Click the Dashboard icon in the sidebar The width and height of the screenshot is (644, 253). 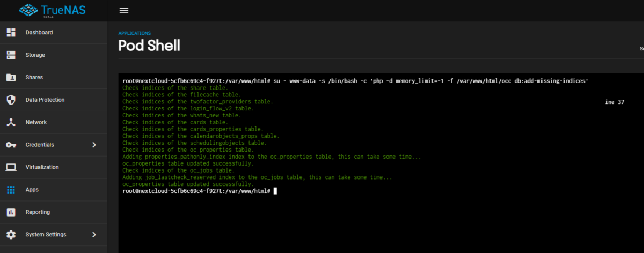click(x=11, y=33)
